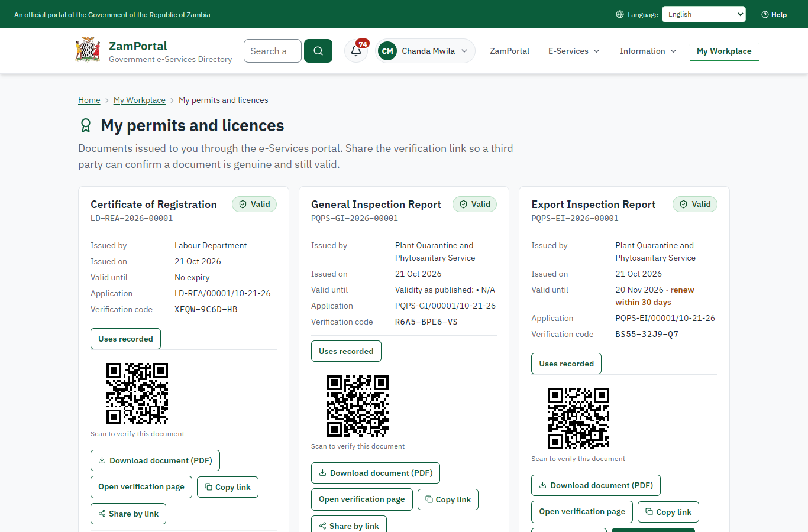The width and height of the screenshot is (808, 532).
Task: Open the English language dropdown
Action: (x=704, y=14)
